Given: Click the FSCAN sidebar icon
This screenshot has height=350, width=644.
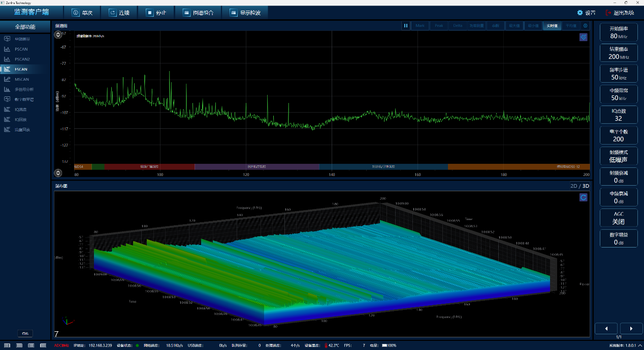Looking at the screenshot, I should (x=7, y=69).
